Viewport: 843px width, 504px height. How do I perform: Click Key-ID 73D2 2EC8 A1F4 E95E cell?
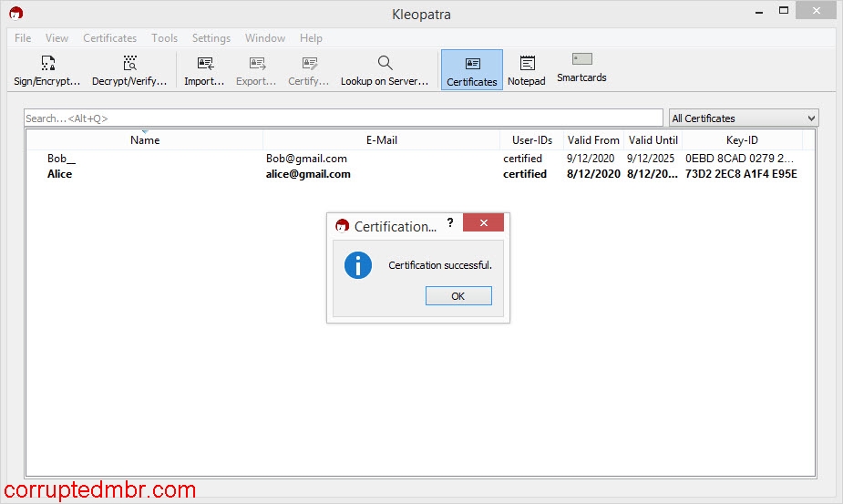741,174
